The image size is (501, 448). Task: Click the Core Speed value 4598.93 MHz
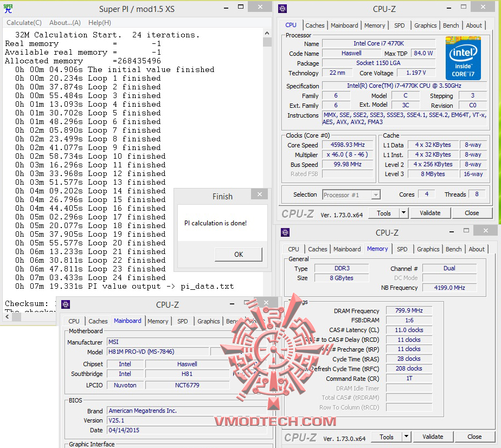348,145
